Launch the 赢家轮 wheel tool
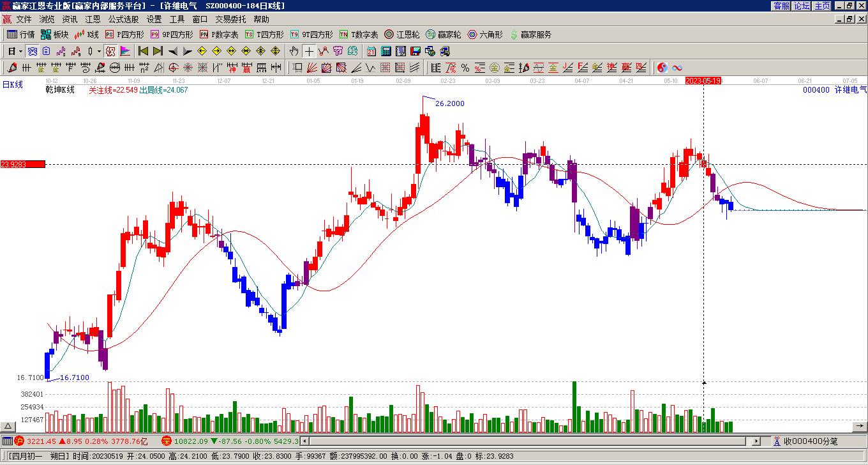The image size is (868, 465). coord(444,34)
